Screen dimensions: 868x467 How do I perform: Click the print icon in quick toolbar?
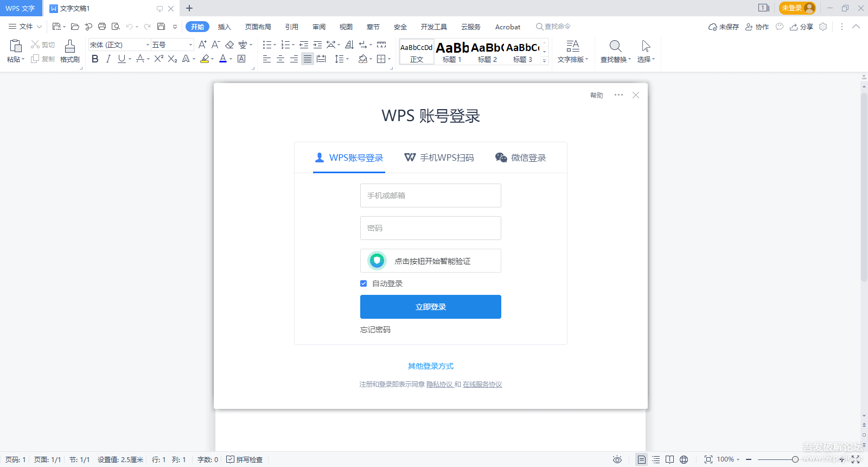(102, 27)
